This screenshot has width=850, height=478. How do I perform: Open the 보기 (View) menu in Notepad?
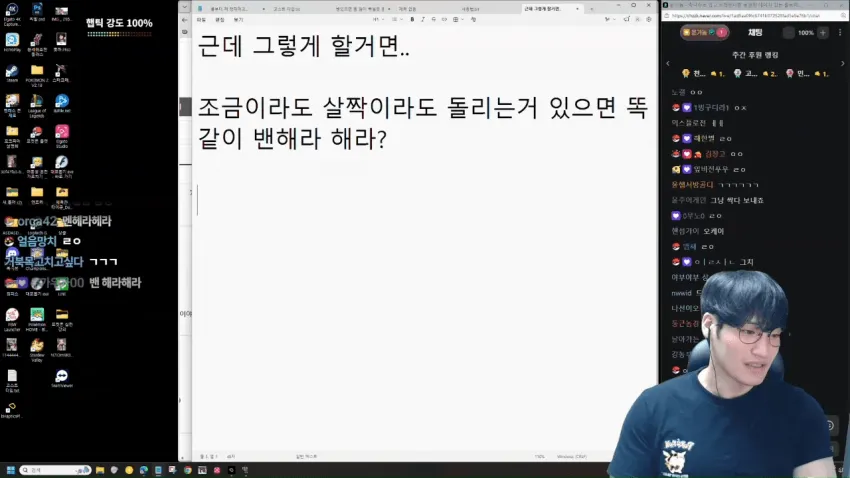[x=239, y=20]
